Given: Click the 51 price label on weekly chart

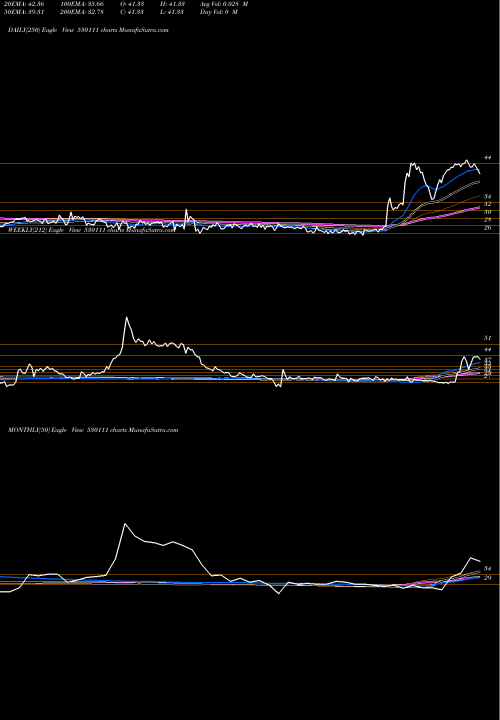Looking at the screenshot, I should (488, 338).
